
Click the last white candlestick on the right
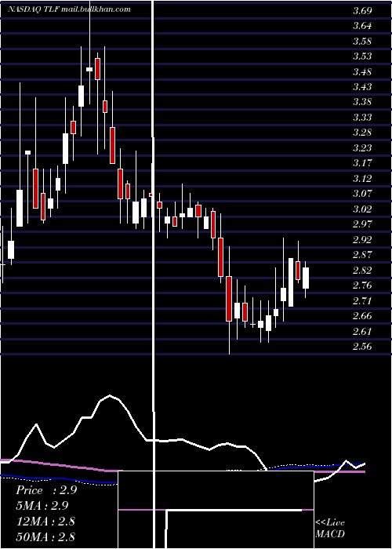(x=306, y=278)
